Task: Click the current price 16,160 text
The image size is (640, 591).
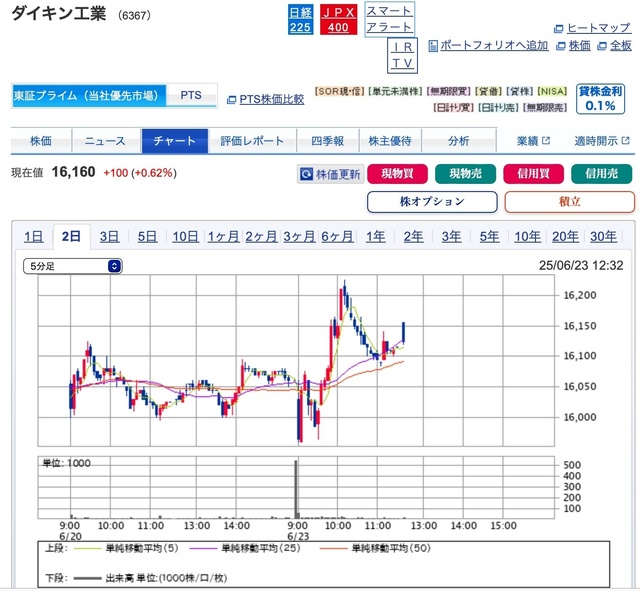Action: pyautogui.click(x=73, y=172)
